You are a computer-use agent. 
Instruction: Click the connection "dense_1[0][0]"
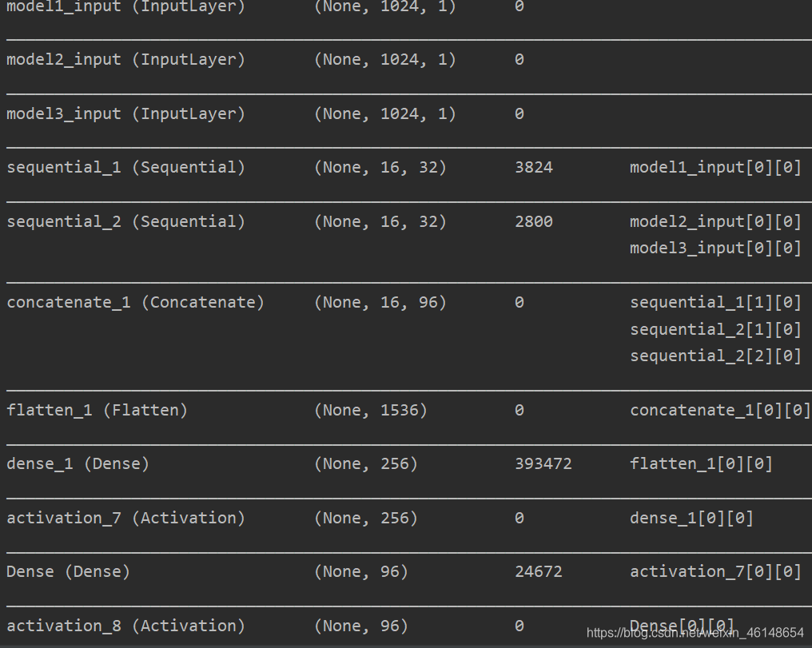[x=691, y=518]
